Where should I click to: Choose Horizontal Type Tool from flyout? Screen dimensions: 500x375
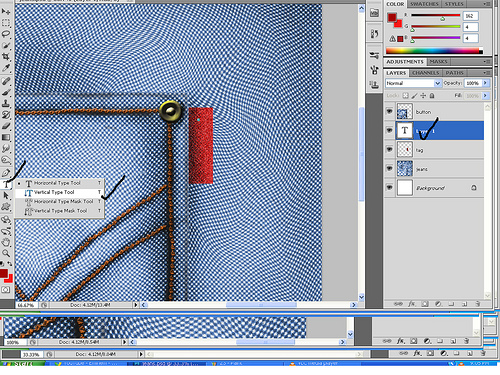(60, 183)
